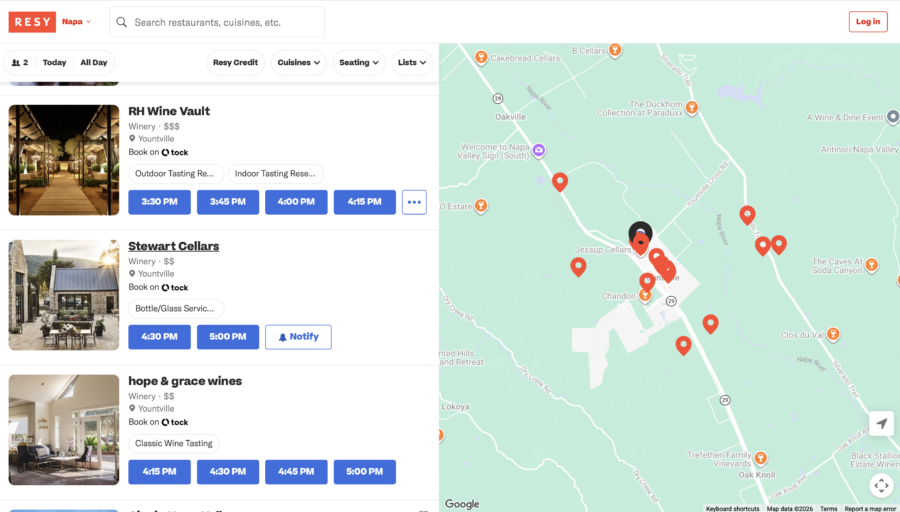Focus the restaurant search field
This screenshot has width=900, height=512.
(x=217, y=22)
